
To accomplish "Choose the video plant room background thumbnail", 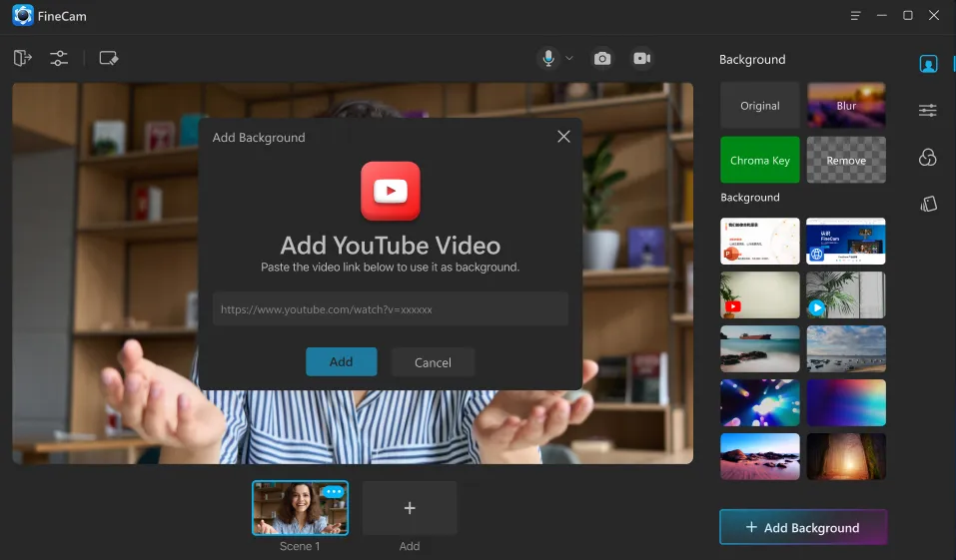I will pos(846,294).
